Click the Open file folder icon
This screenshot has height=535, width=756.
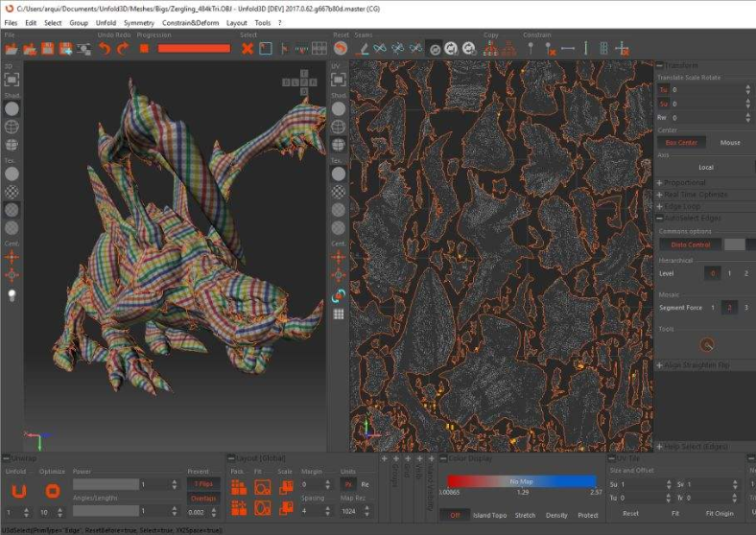12,49
